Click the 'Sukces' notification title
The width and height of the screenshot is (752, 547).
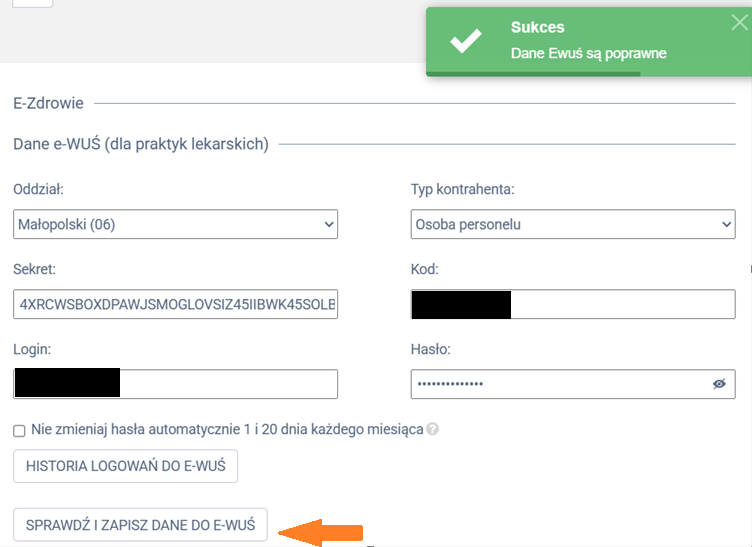point(538,27)
